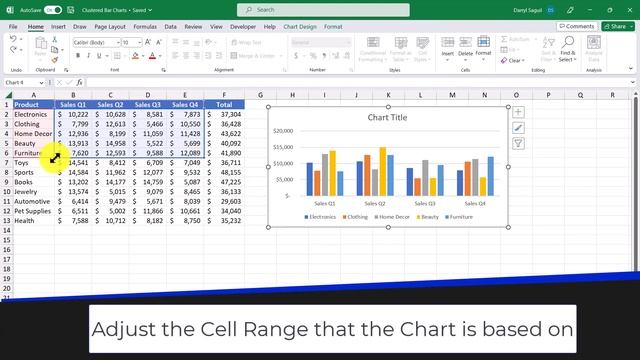This screenshot has height=360, width=640.
Task: Open the Name Box dropdown showing Chart 4
Action: [x=41, y=82]
